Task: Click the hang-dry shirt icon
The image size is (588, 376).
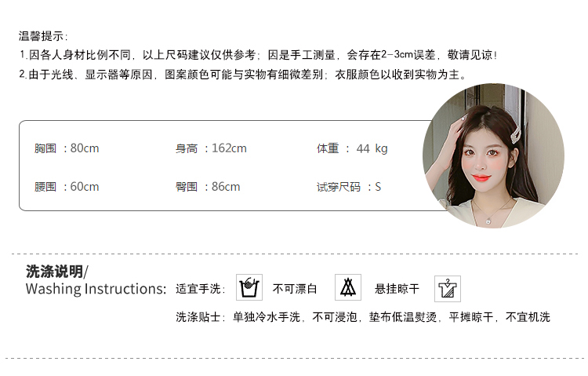Action: pos(448,289)
